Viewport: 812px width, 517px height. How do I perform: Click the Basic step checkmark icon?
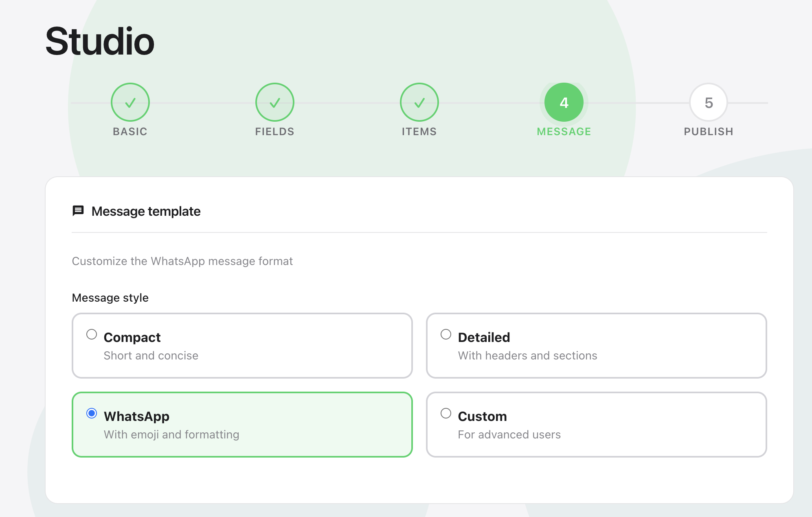(x=130, y=102)
